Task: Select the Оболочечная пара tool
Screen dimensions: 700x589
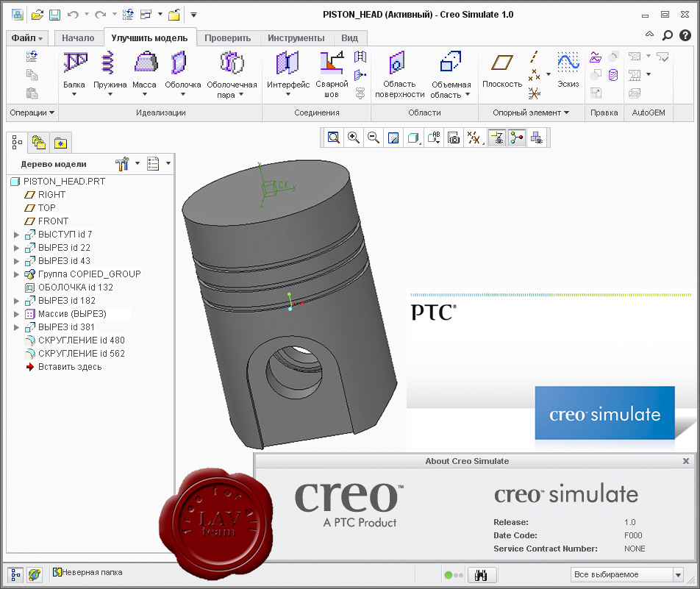Action: click(x=232, y=74)
